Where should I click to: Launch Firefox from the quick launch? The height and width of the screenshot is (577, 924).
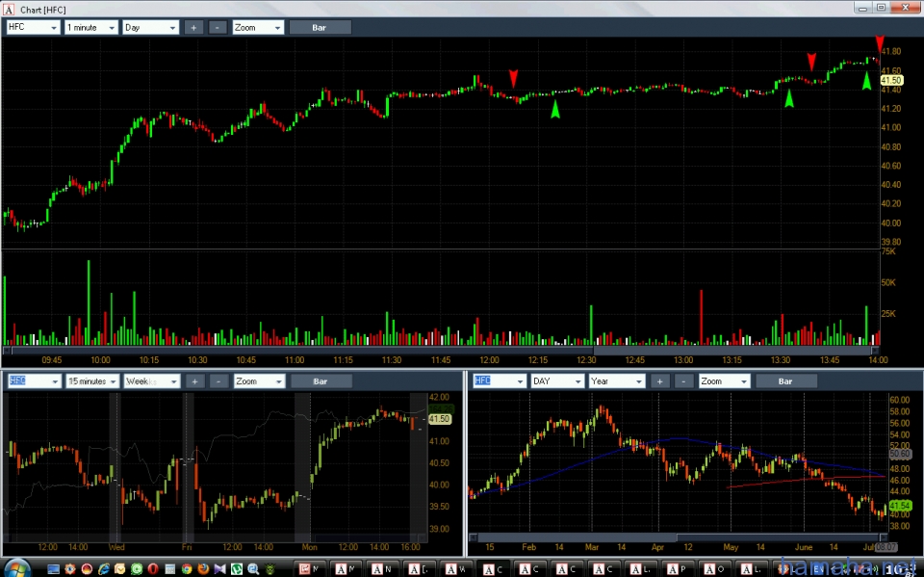pyautogui.click(x=203, y=568)
